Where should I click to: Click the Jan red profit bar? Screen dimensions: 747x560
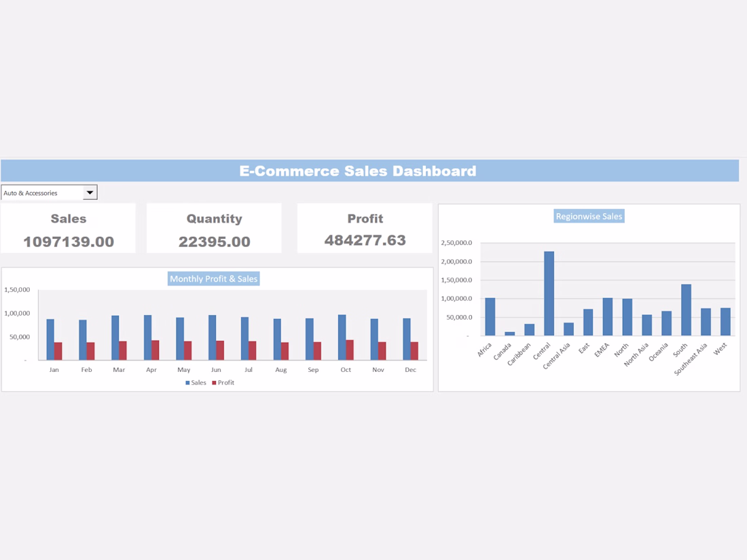[58, 351]
